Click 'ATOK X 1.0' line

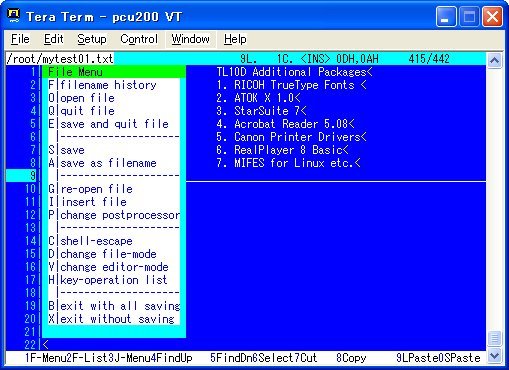tap(259, 98)
